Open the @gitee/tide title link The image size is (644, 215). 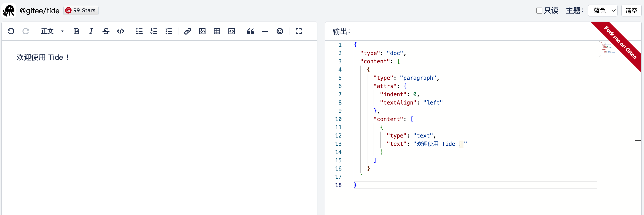[x=39, y=11]
